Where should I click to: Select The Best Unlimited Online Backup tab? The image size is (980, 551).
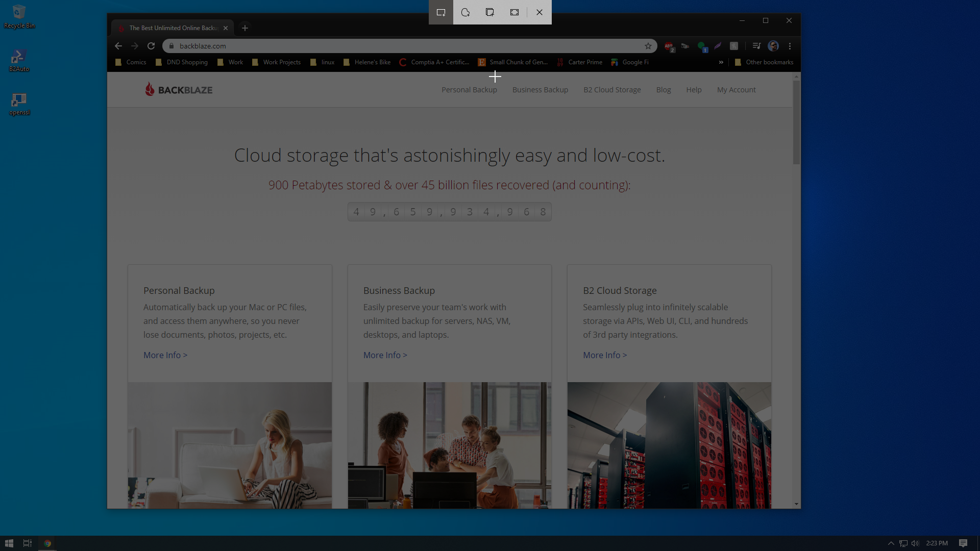173,28
